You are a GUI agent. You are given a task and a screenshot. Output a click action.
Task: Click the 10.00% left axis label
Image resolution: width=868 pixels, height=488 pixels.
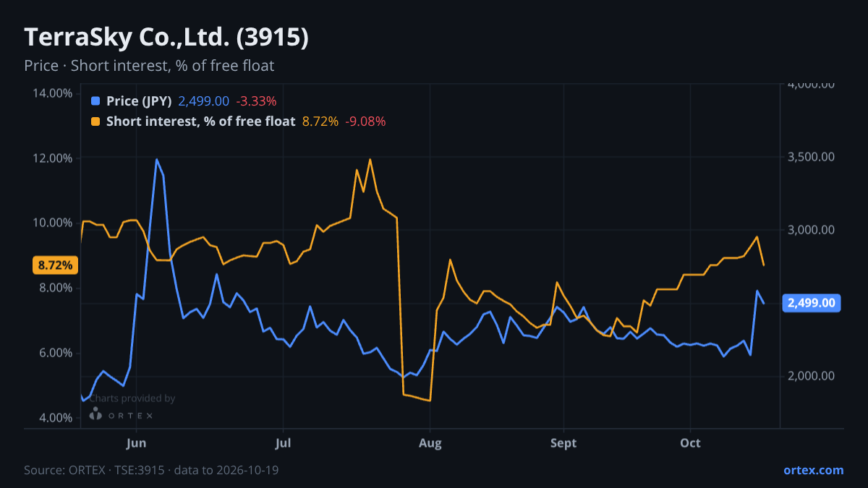click(52, 223)
